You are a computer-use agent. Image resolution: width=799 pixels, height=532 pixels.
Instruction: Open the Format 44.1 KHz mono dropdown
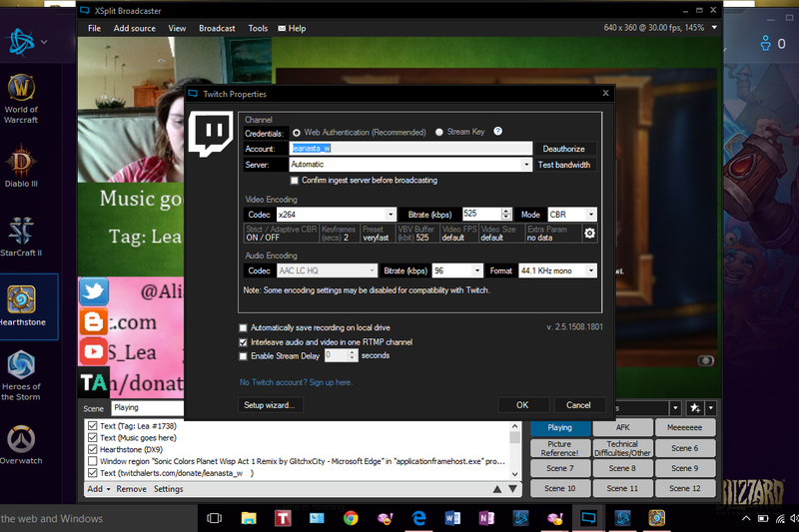(590, 270)
